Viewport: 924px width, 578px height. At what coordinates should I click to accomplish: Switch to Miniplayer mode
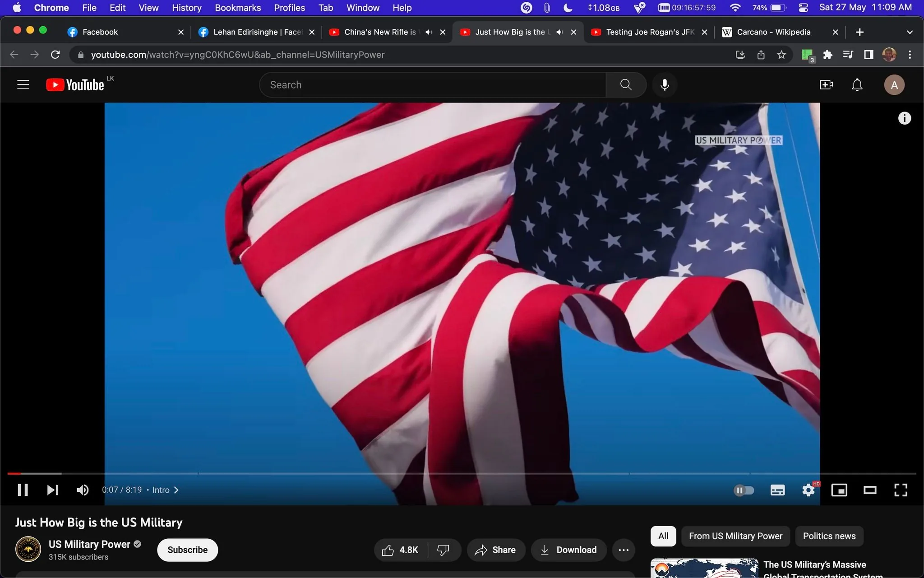point(839,490)
